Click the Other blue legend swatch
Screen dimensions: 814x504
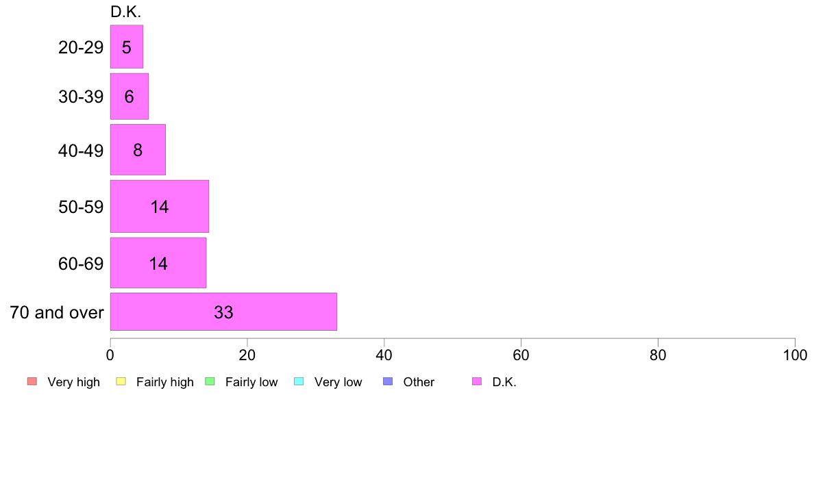pos(388,381)
